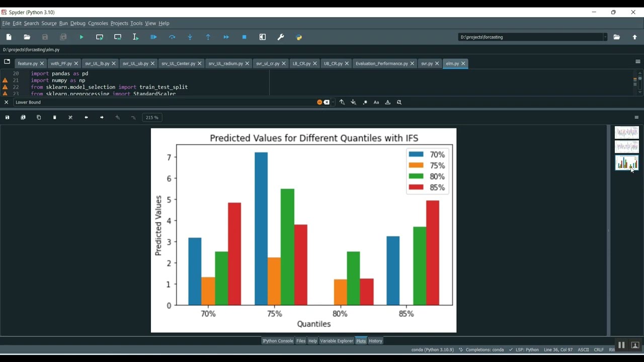The height and width of the screenshot is (362, 644).
Task: Copy plot to clipboard icon
Action: (x=39, y=118)
